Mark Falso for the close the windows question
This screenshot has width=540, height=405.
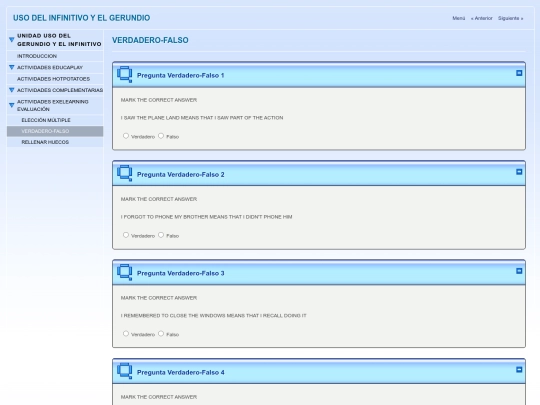pyautogui.click(x=161, y=333)
